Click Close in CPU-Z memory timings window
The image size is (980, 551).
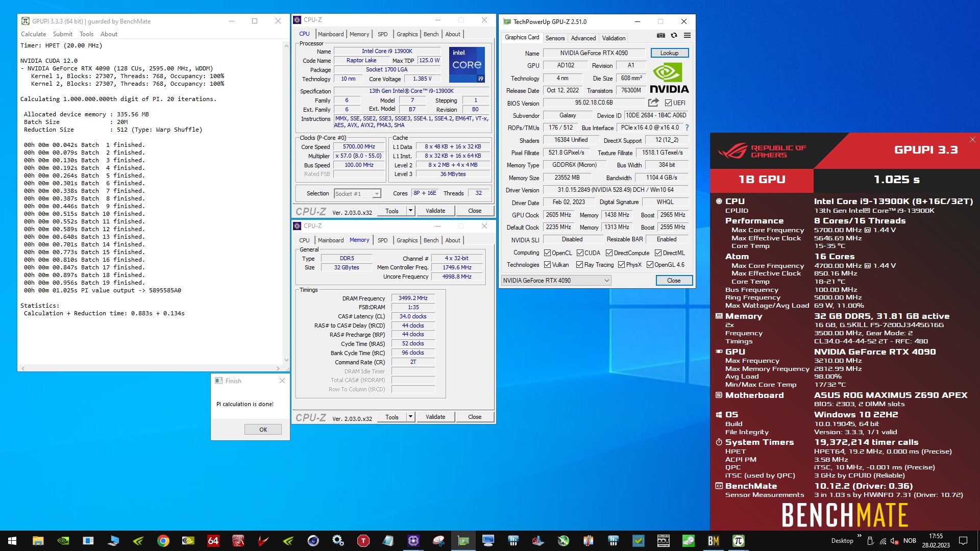[x=475, y=417]
